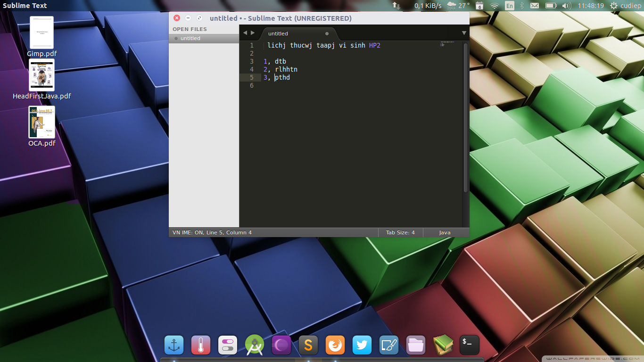
Task: Click the word dtb on line 3
Action: coord(281,61)
